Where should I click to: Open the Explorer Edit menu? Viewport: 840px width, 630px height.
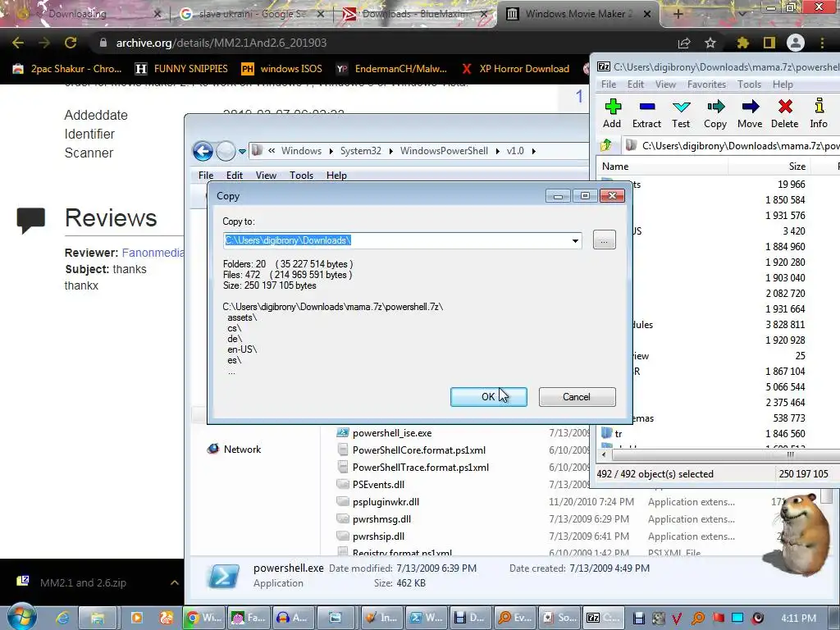(234, 176)
